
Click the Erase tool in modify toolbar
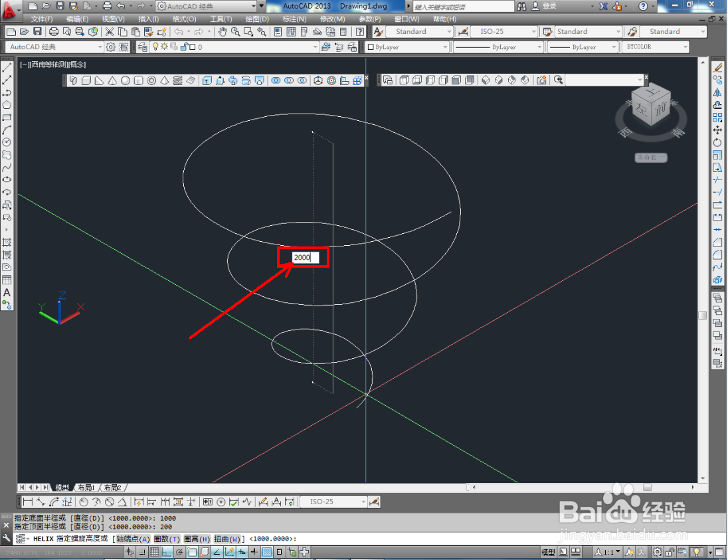click(x=718, y=68)
